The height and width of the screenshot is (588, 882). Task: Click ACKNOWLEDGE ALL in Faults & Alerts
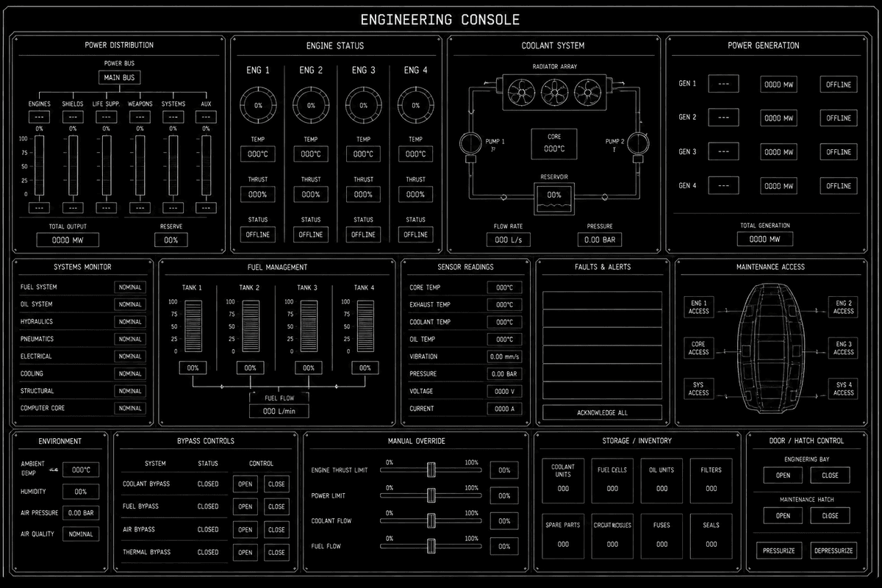click(602, 412)
